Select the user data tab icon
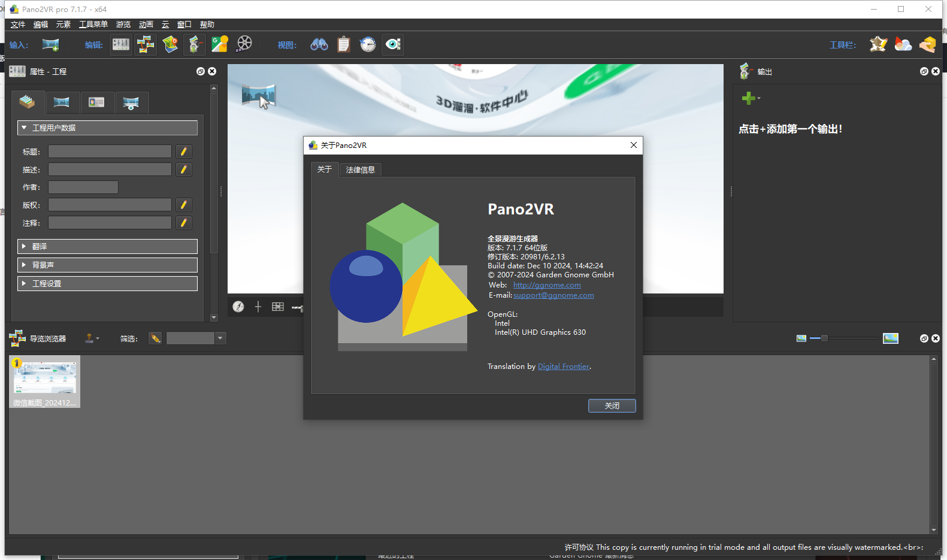 tap(96, 102)
